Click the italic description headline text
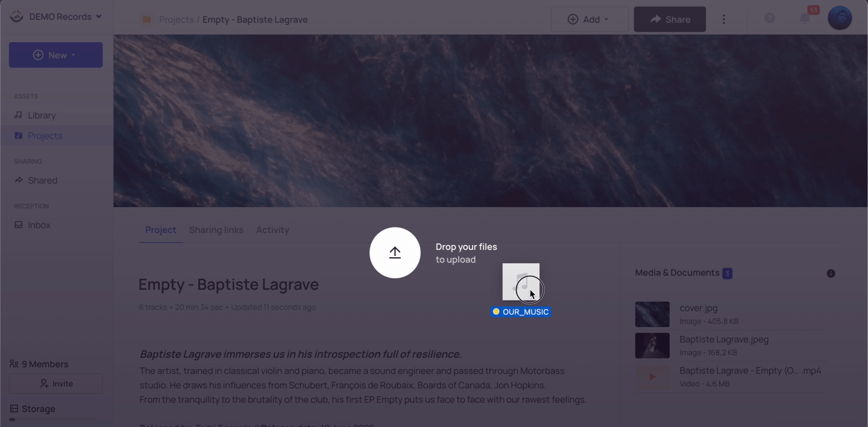868x427 pixels. (300, 354)
